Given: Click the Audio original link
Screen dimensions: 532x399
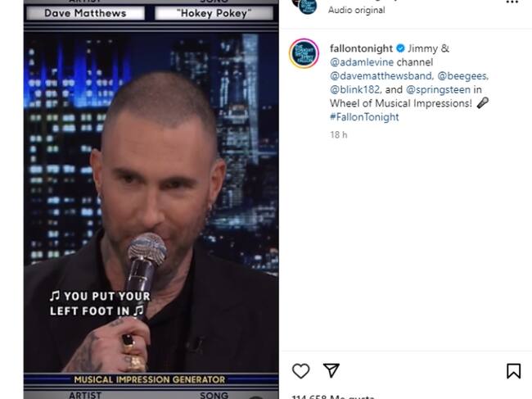Looking at the screenshot, I should [x=357, y=10].
